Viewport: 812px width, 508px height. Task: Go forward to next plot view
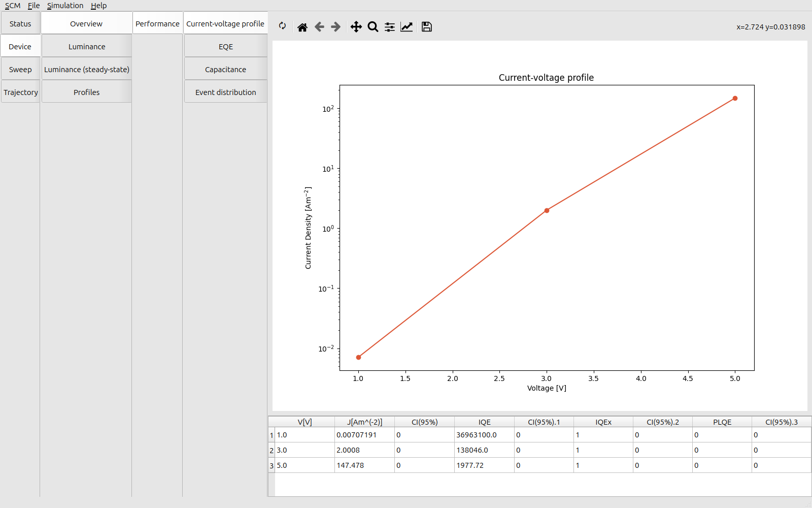tap(336, 27)
